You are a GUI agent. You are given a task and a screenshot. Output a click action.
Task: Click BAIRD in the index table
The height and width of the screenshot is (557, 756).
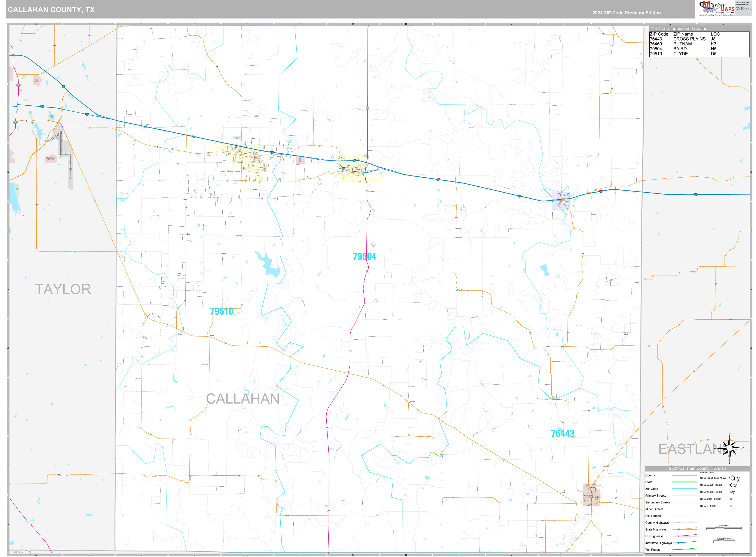pos(680,49)
